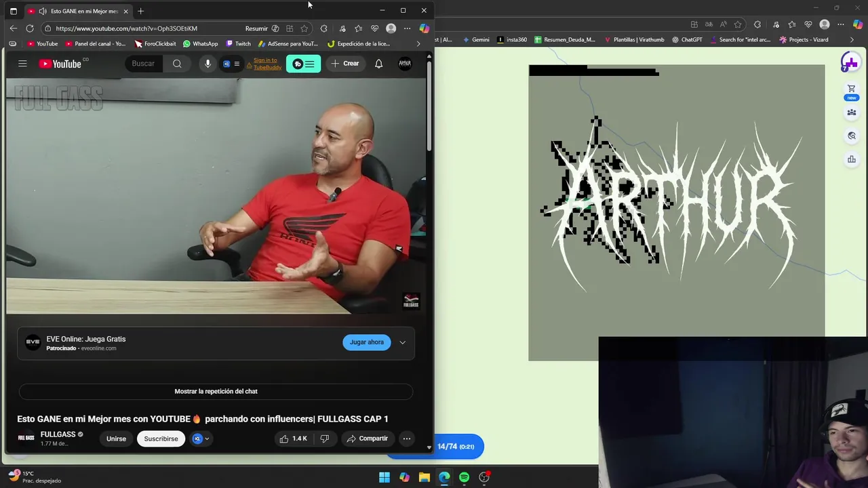Open the vidIQ menu beside the microphone
868x488 pixels.
coord(231,64)
